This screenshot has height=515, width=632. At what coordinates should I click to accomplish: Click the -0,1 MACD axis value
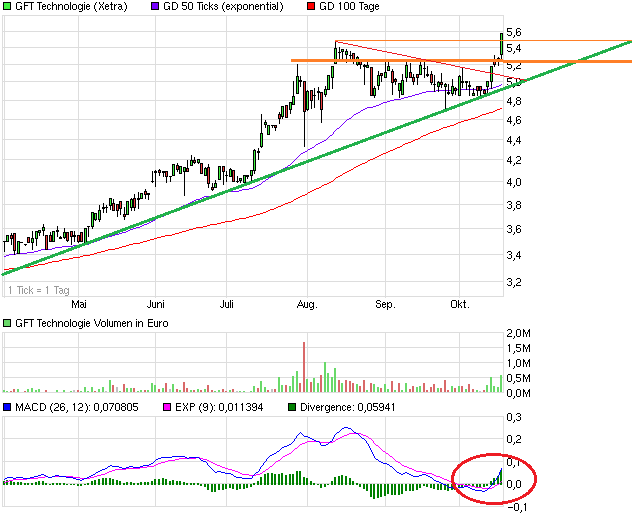tap(515, 507)
